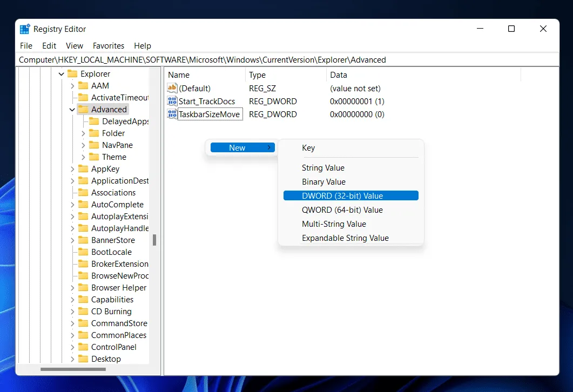Click the 0x00000001 (1) data cell
Image resolution: width=573 pixels, height=392 pixels.
pyautogui.click(x=357, y=101)
